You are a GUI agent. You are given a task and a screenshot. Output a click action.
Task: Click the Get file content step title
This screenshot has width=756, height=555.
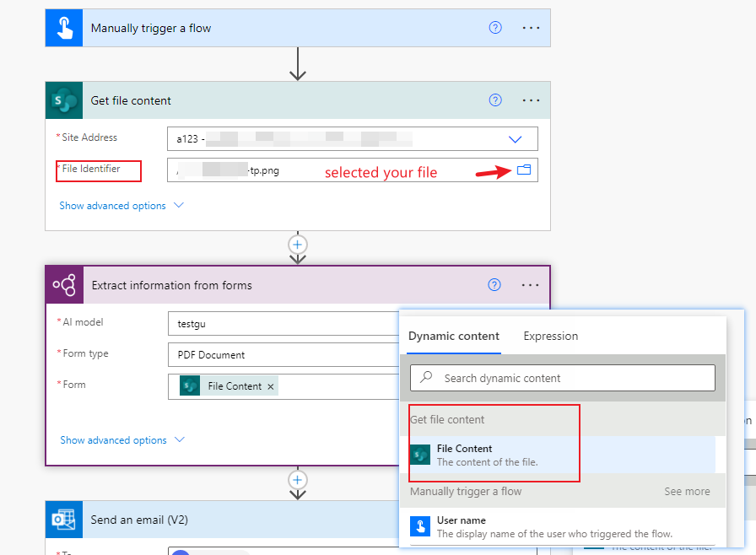pos(131,100)
